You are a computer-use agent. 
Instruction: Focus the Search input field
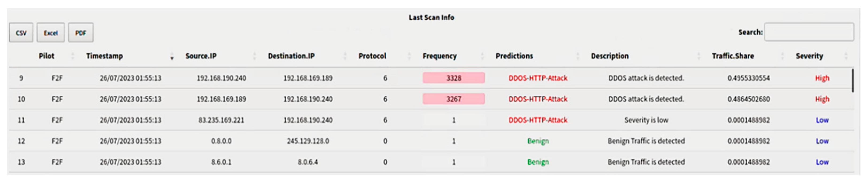click(x=809, y=32)
